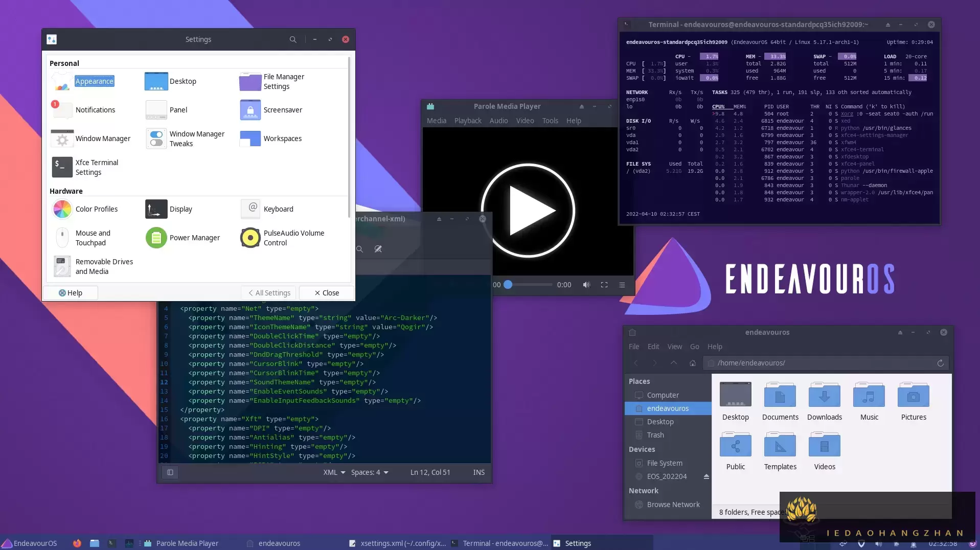Open Removable Drives and Media settings
980x550 pixels.
[93, 266]
